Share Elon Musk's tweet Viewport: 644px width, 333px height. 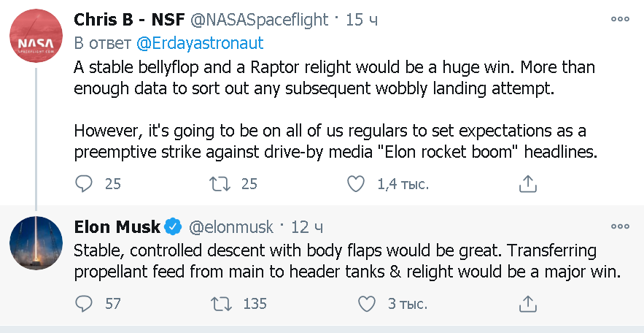tap(527, 302)
